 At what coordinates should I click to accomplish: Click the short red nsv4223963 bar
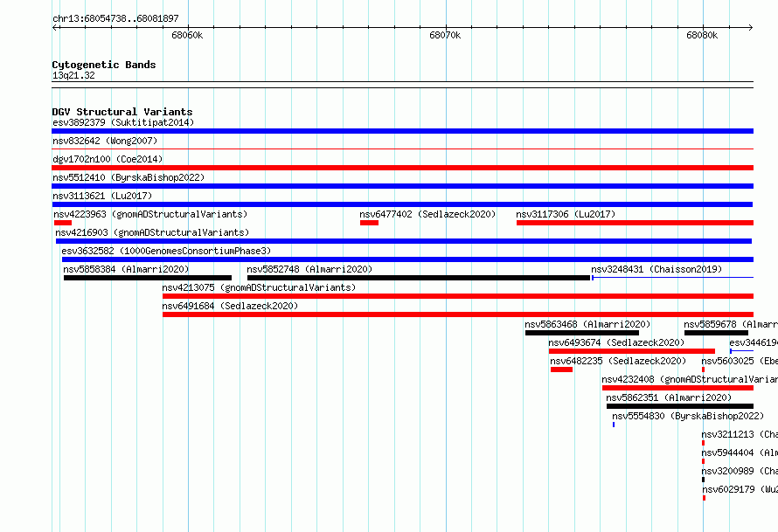tap(63, 223)
